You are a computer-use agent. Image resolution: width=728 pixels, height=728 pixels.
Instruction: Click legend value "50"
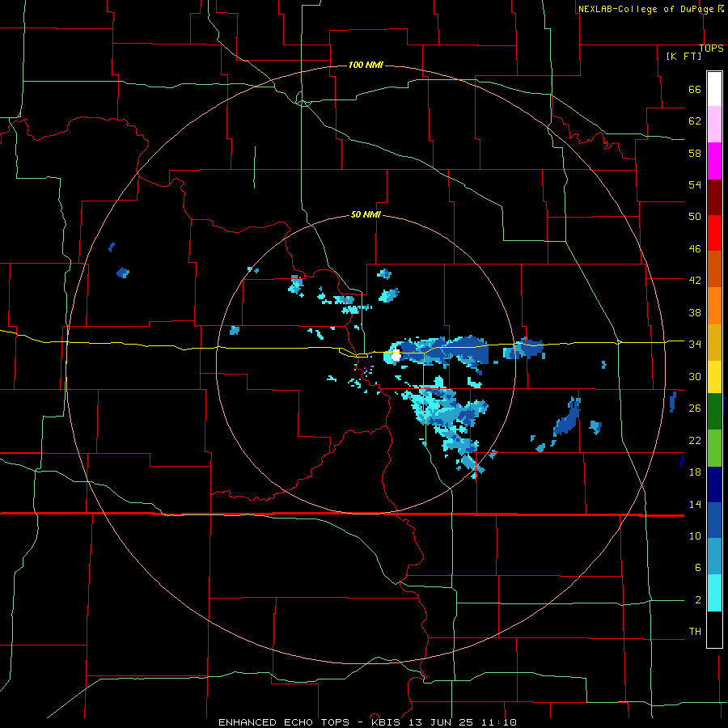[x=695, y=217]
